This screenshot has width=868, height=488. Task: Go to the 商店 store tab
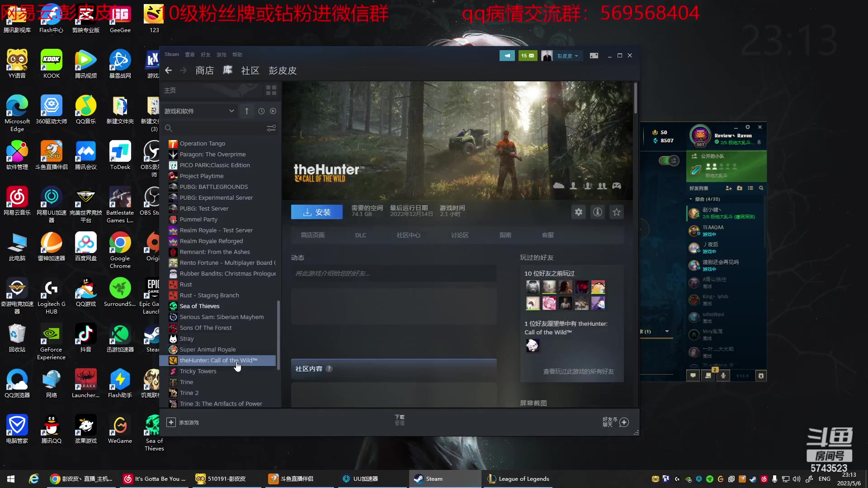[x=205, y=70]
